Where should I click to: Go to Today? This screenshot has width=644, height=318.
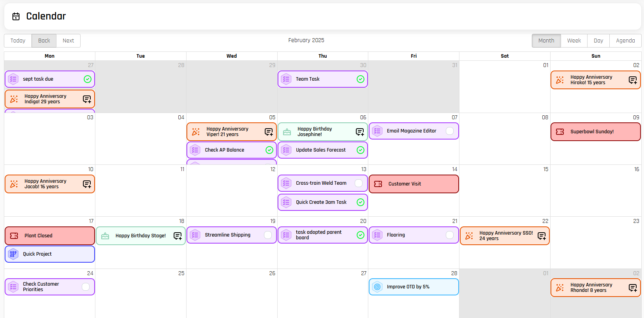coord(18,41)
